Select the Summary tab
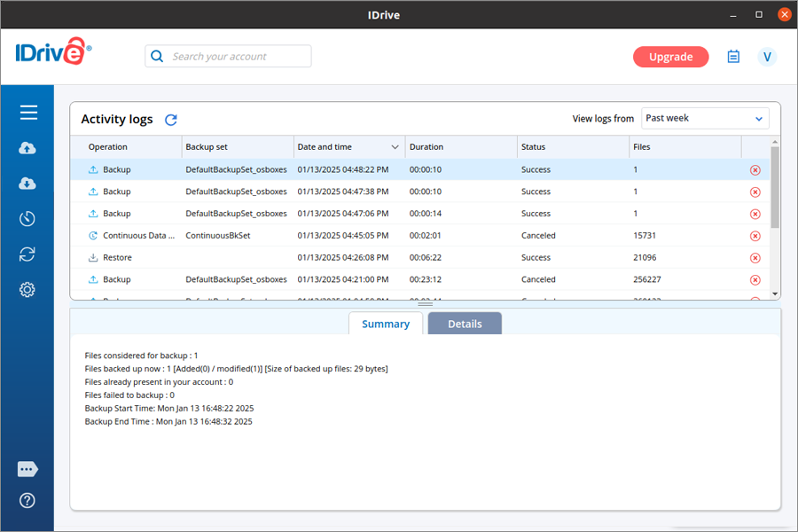 (x=386, y=324)
